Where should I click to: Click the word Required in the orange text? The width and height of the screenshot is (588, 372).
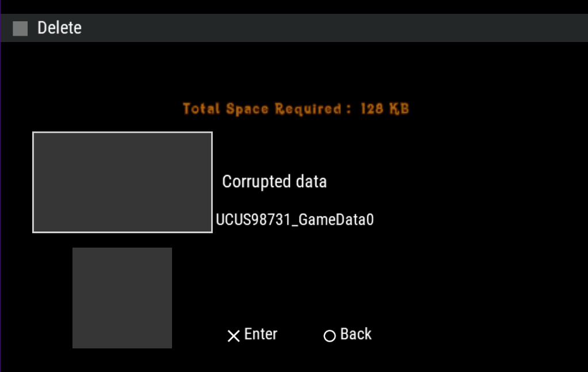[x=308, y=108]
